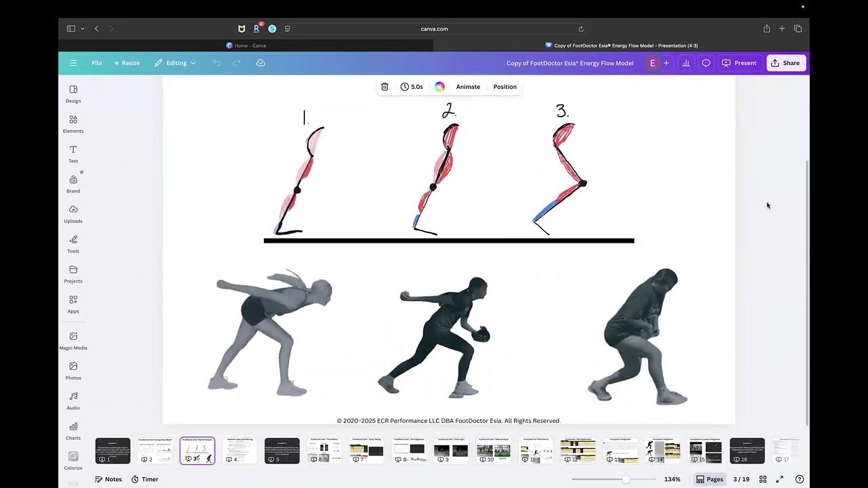Select the pitcher with glove image
Viewport: 868px width, 488px height.
pos(434,337)
